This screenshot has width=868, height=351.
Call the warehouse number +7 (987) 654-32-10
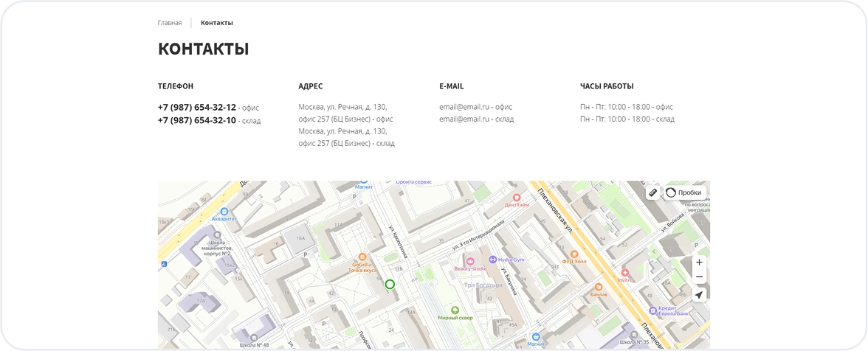coord(197,120)
